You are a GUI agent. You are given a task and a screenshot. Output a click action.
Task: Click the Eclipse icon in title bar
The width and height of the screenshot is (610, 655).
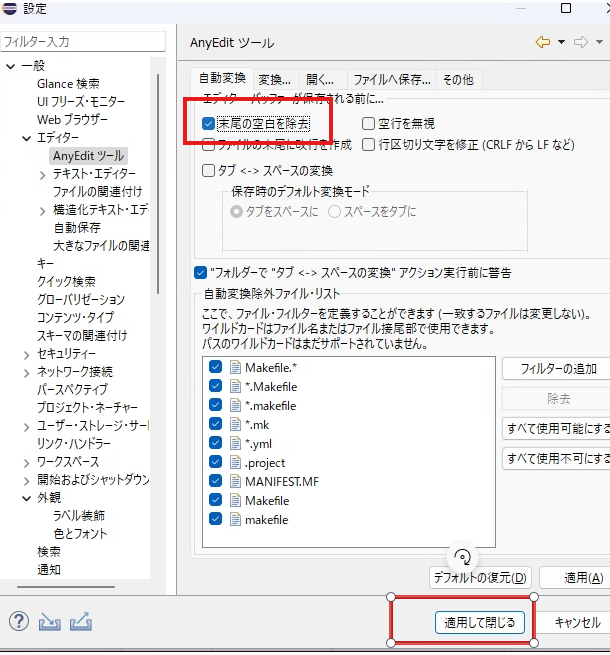(x=9, y=8)
